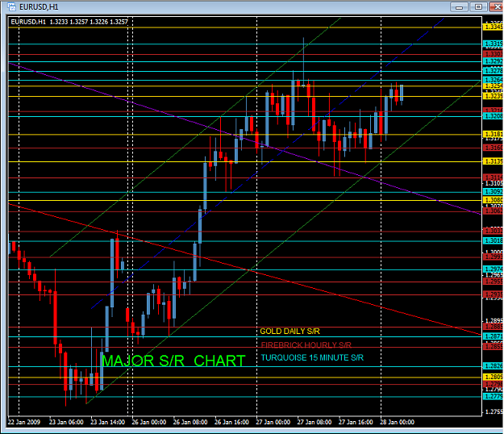Click the turquoise 1.3208 price tag

point(493,116)
